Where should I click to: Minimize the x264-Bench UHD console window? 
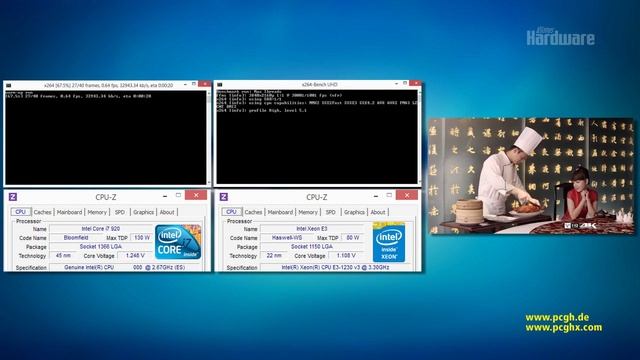click(x=396, y=84)
